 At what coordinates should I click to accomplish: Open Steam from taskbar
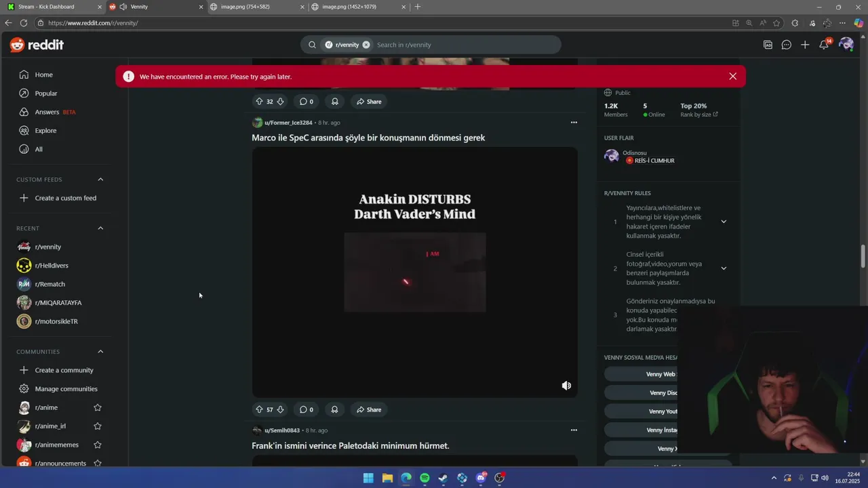pos(443,478)
